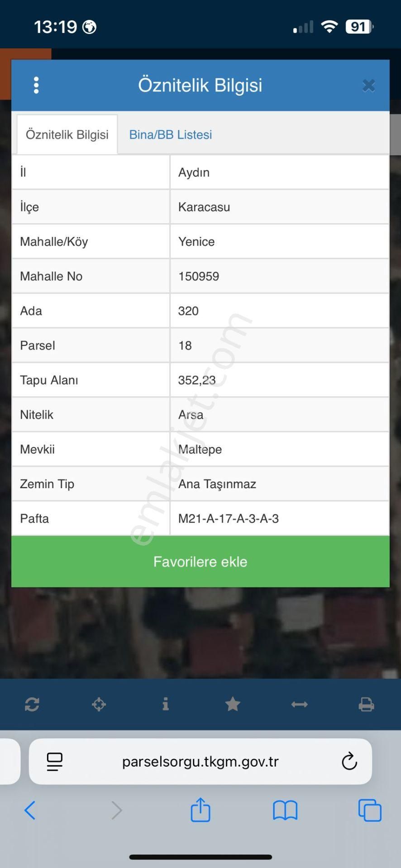Open the Safari share sheet
The width and height of the screenshot is (401, 868).
pos(200,809)
